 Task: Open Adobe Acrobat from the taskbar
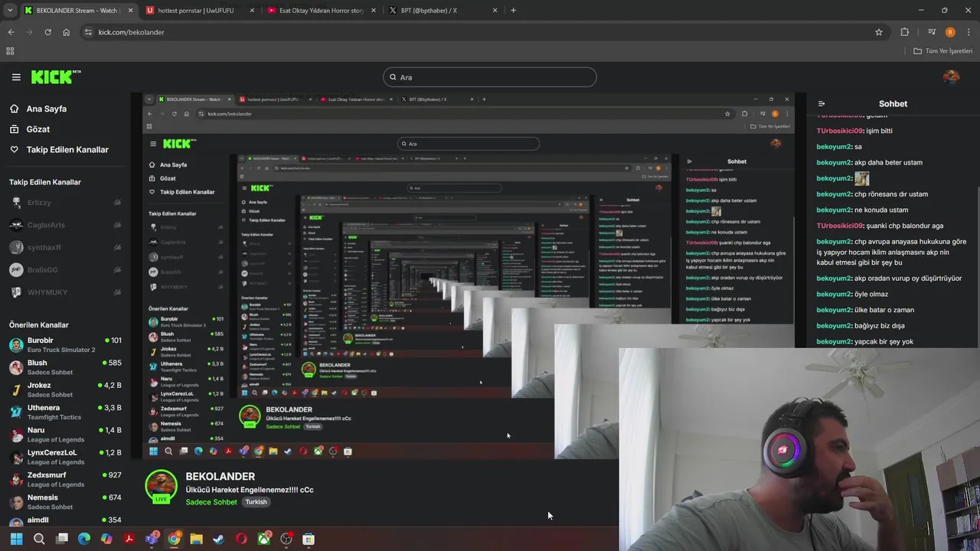click(129, 539)
